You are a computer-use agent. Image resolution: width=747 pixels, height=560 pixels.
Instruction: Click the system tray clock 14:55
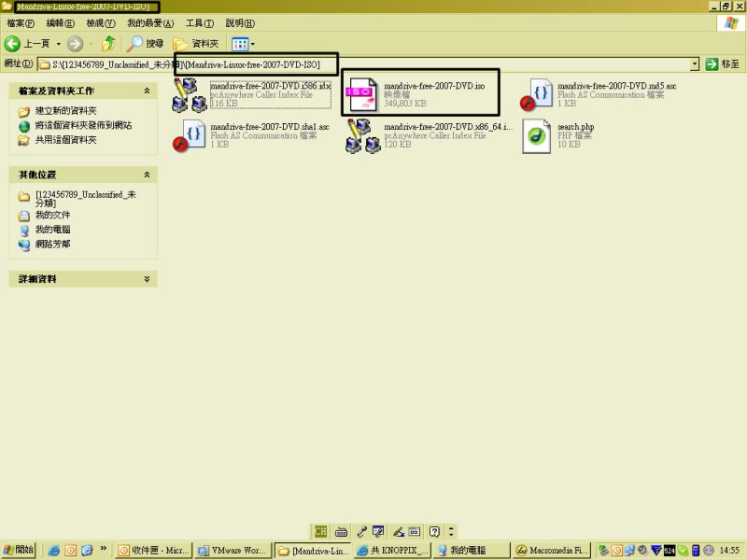pos(729,551)
